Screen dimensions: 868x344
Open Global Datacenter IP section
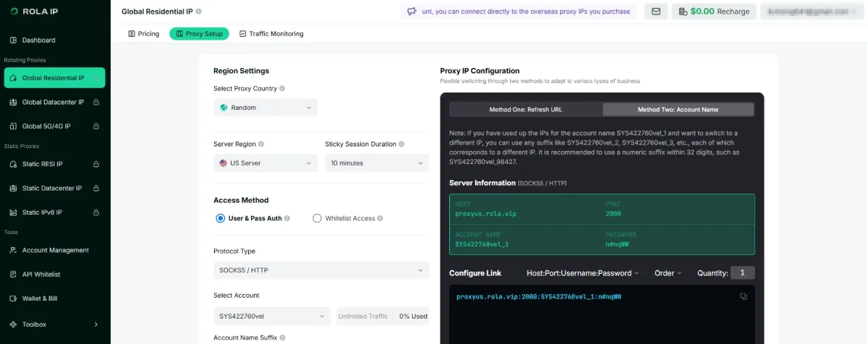54,103
